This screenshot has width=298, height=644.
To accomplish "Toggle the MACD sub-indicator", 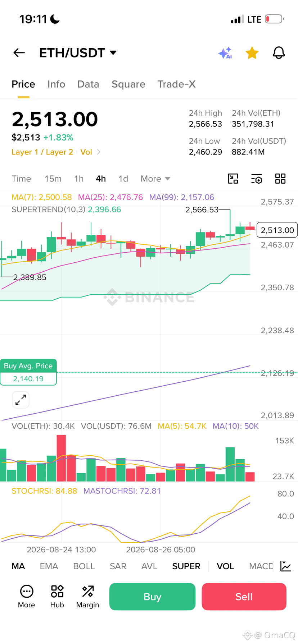I will (x=261, y=566).
